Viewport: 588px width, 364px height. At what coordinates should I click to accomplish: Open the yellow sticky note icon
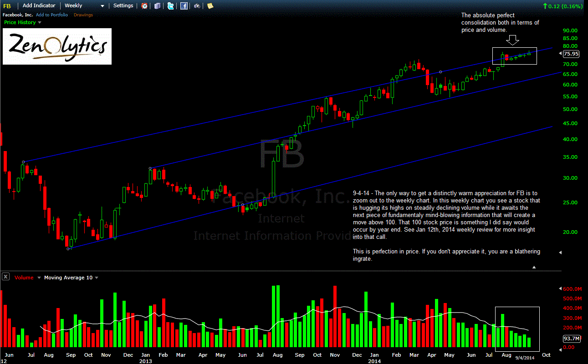pyautogui.click(x=210, y=6)
